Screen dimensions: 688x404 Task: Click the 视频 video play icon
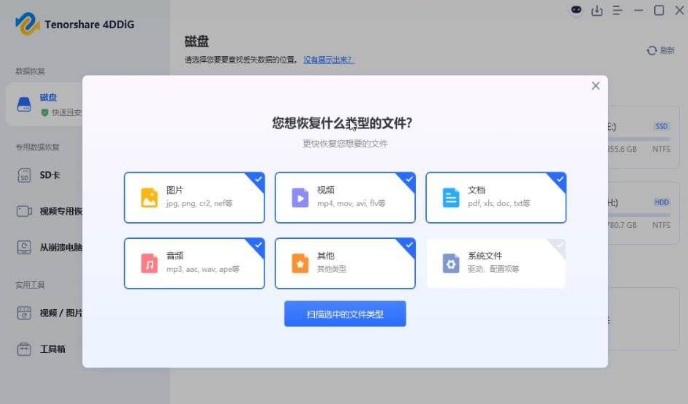tap(300, 197)
